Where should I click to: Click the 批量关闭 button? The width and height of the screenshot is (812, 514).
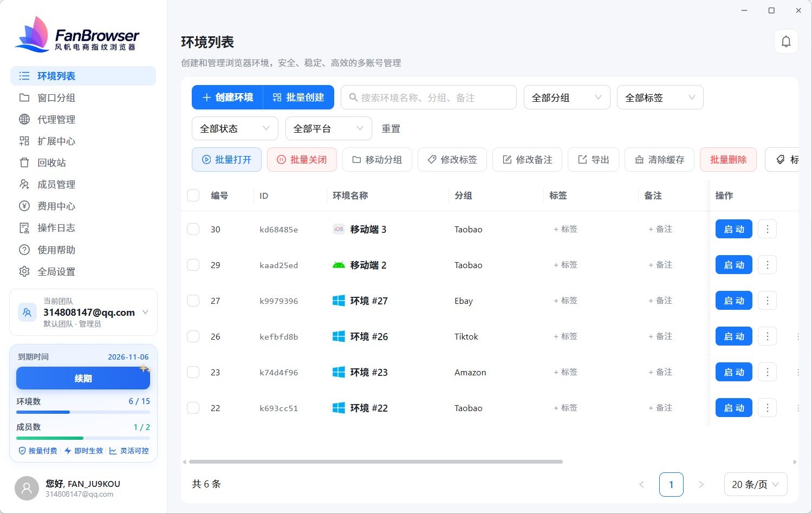(302, 160)
